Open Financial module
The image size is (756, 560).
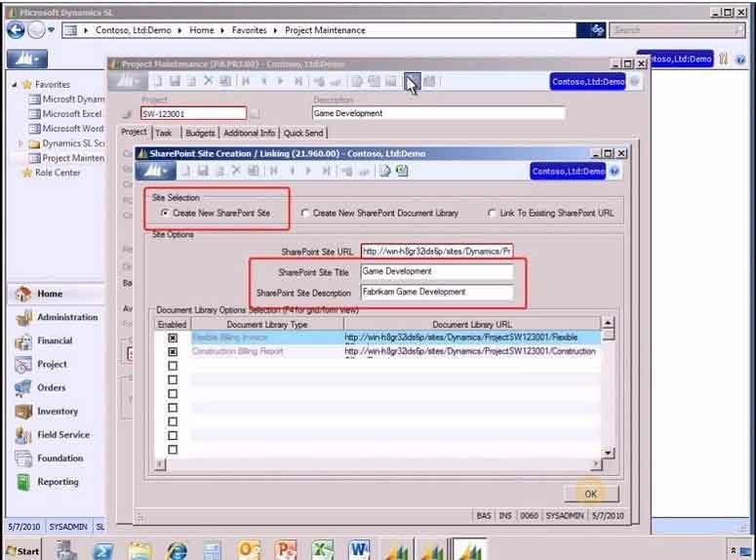point(56,340)
